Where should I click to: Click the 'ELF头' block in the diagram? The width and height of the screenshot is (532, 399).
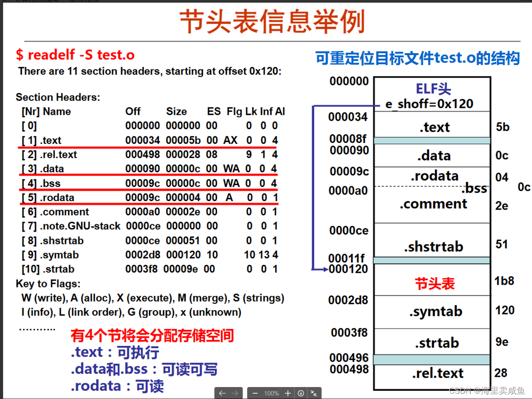click(433, 89)
